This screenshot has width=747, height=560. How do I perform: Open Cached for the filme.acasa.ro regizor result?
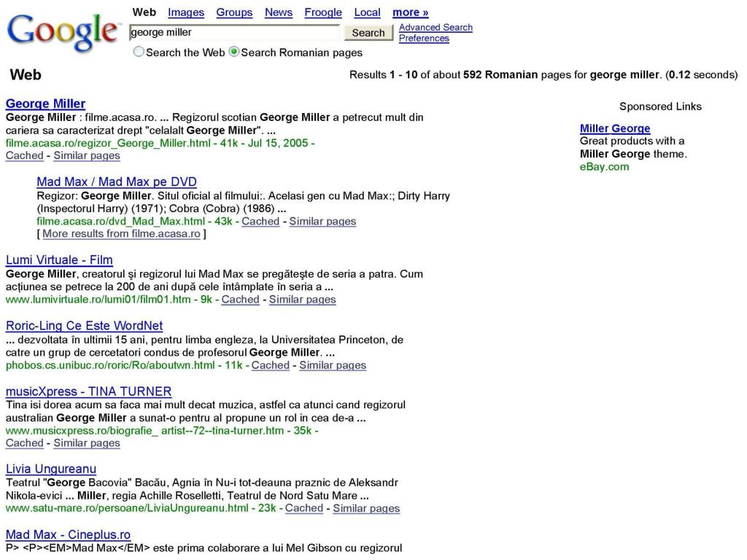point(24,156)
